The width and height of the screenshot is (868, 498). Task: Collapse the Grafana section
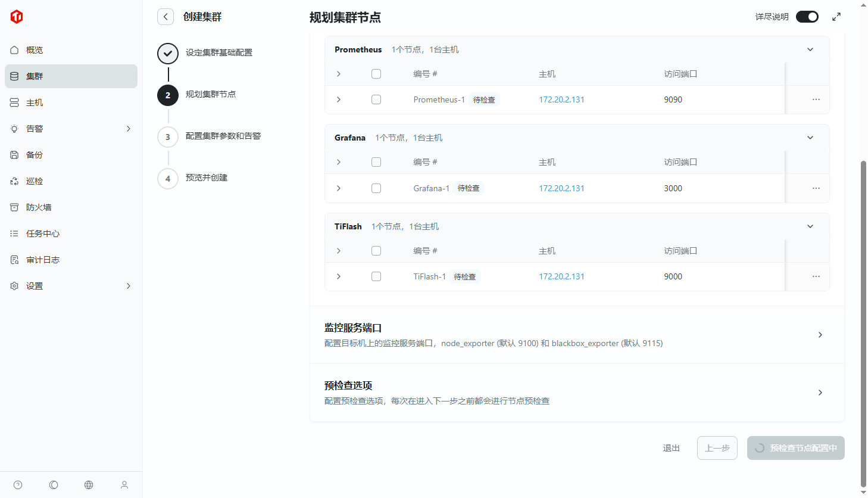pyautogui.click(x=810, y=138)
